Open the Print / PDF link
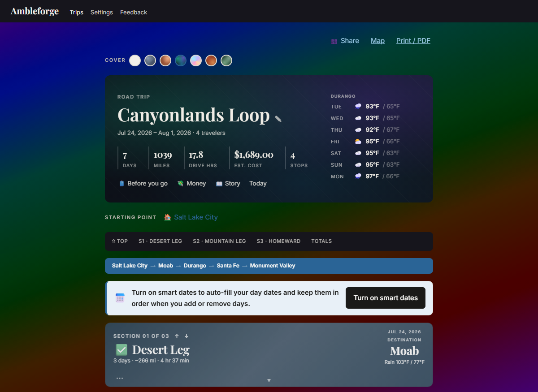 (x=413, y=41)
